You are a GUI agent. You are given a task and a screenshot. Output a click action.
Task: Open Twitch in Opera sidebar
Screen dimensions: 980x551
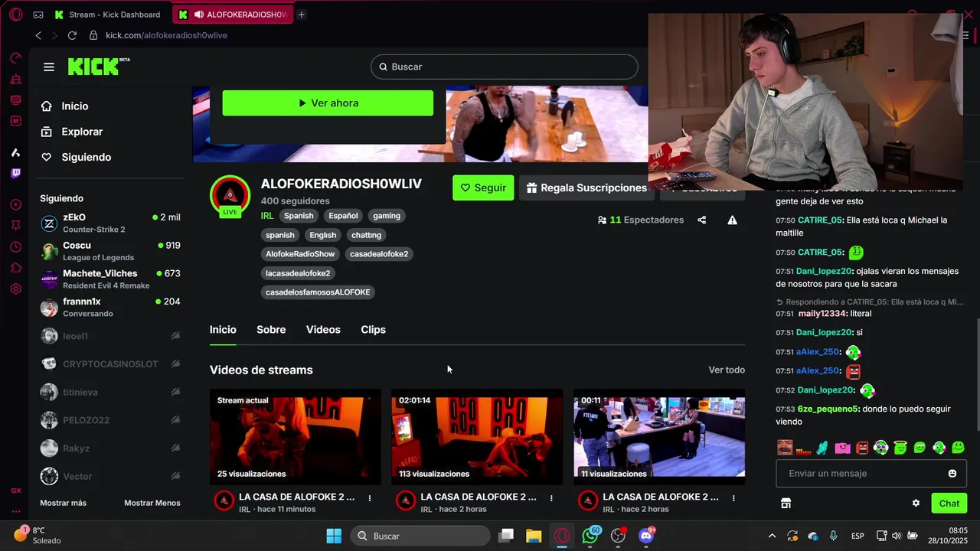[15, 174]
